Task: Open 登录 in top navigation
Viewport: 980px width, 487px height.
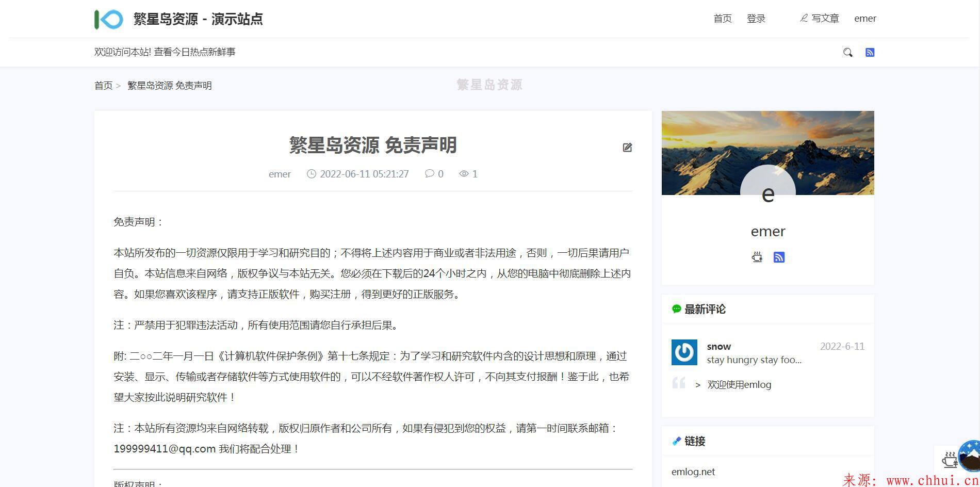Action: point(756,19)
